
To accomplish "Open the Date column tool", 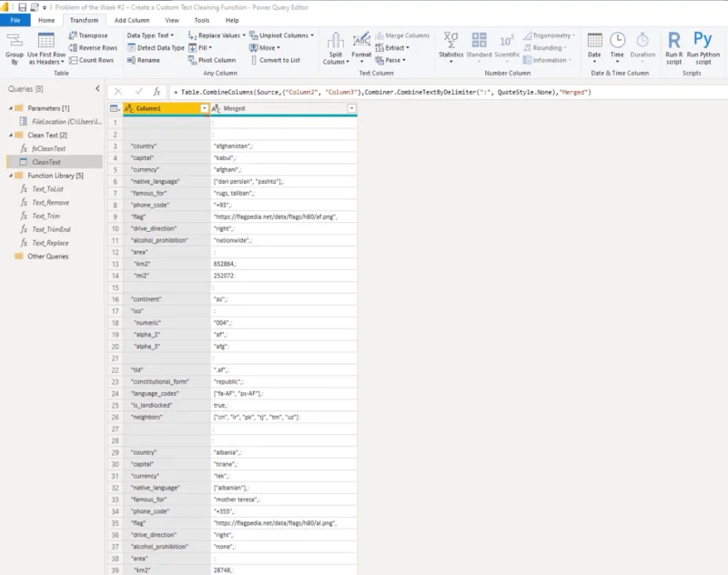I will 594,47.
